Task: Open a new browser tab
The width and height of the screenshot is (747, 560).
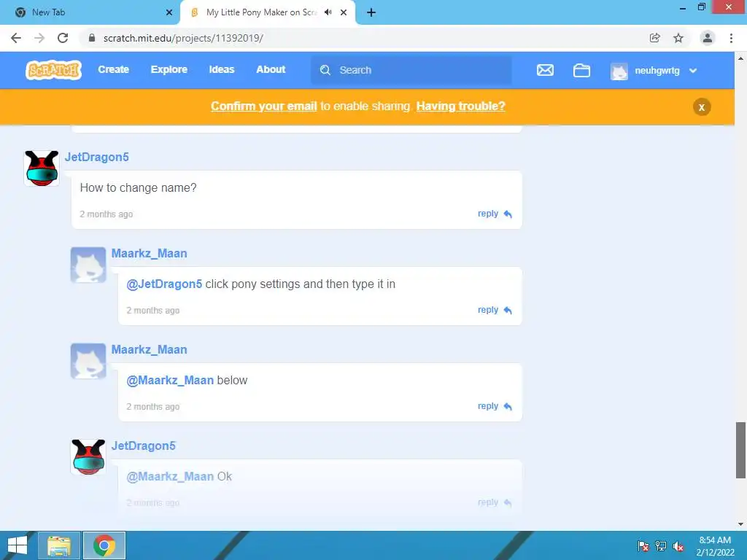Action: (371, 12)
